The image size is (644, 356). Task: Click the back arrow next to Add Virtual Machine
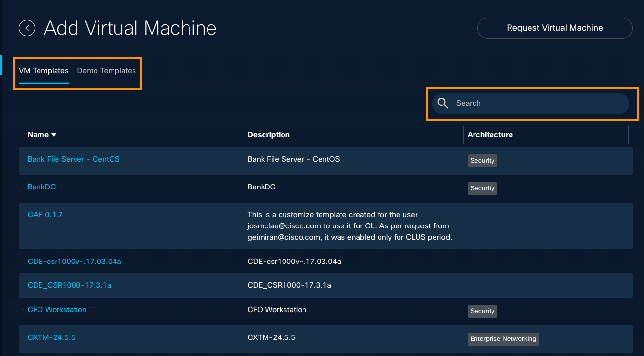27,28
